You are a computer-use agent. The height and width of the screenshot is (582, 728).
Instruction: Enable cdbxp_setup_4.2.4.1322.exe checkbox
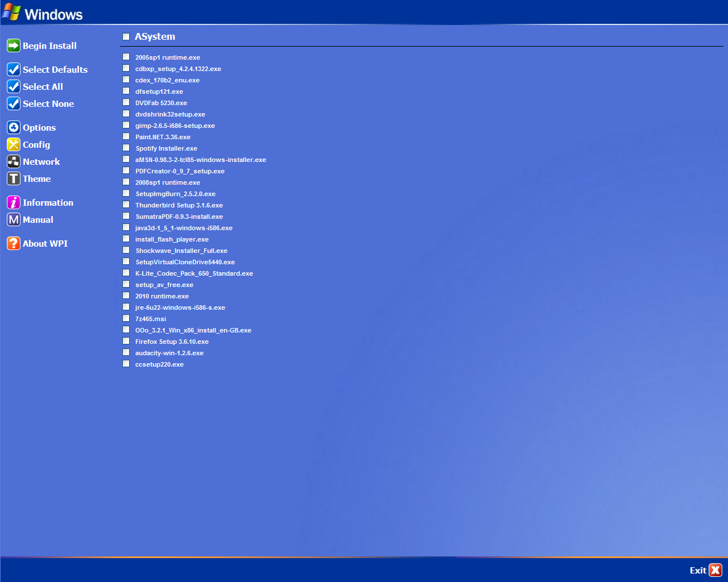[126, 68]
